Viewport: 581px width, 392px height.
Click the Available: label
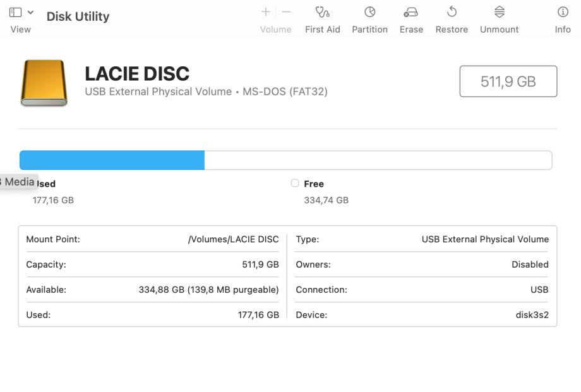[x=46, y=290]
